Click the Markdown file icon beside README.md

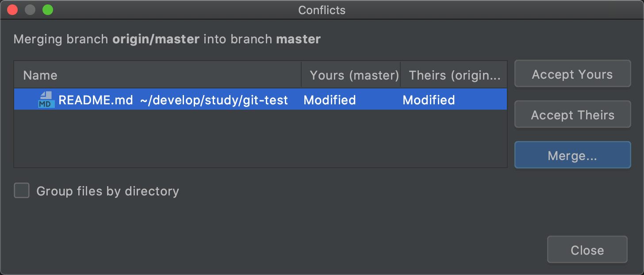(46, 100)
